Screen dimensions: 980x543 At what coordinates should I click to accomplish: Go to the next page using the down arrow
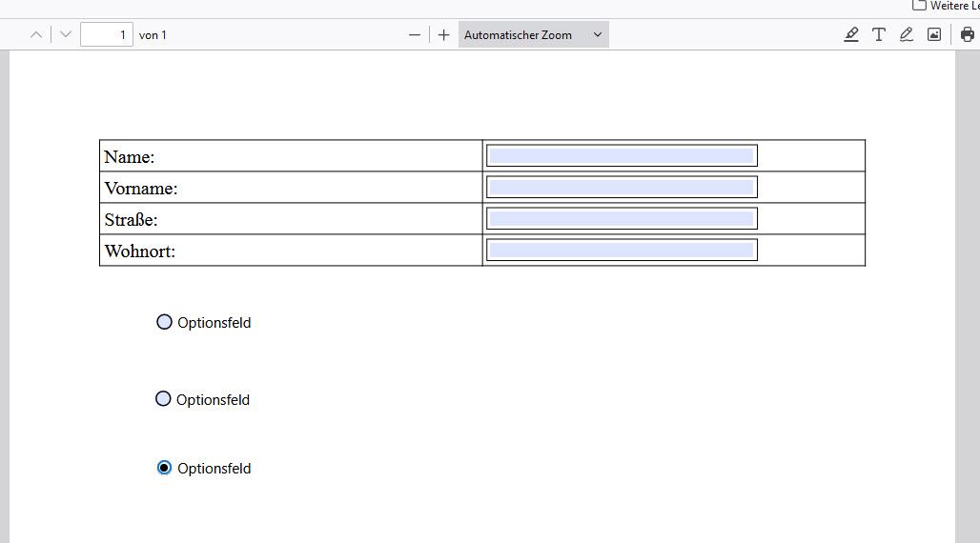[x=65, y=35]
